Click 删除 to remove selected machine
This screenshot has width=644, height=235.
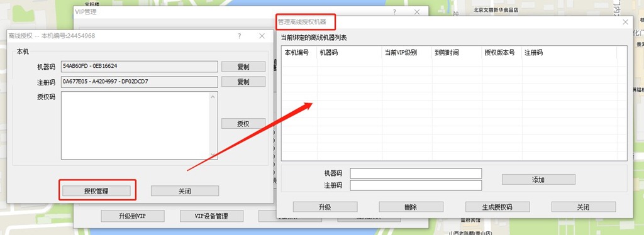pyautogui.click(x=411, y=207)
